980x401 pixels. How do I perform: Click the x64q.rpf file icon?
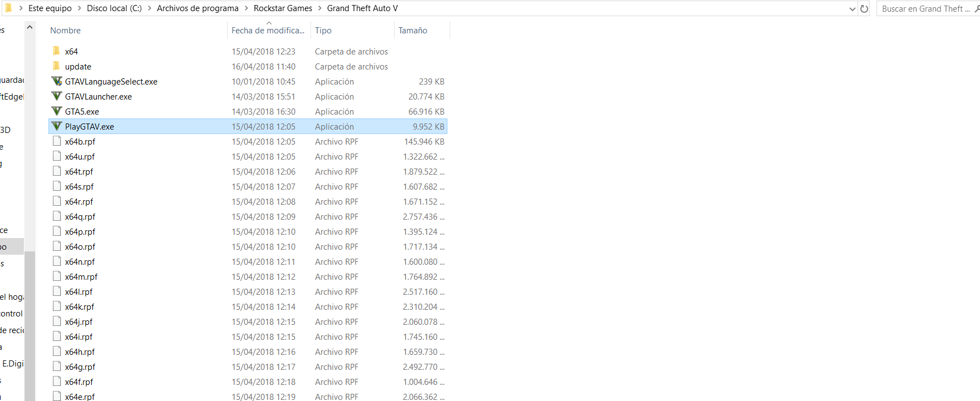pyautogui.click(x=56, y=216)
